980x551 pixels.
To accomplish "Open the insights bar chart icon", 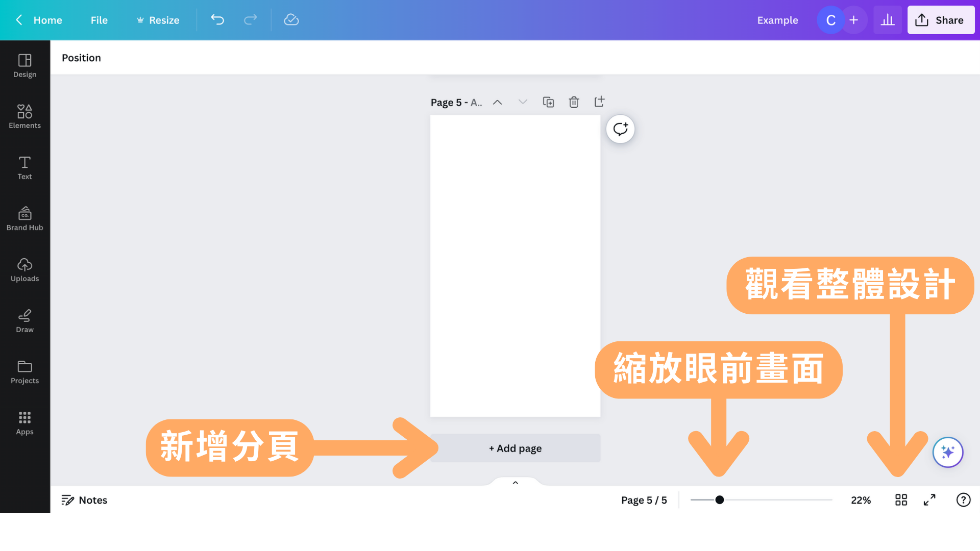I will pos(888,20).
